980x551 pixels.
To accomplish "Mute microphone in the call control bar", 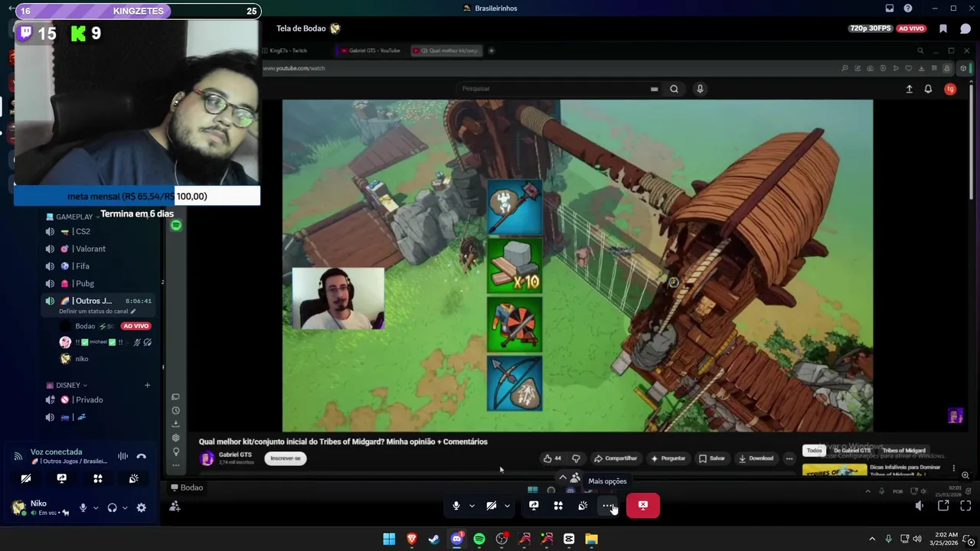I will 456,506.
